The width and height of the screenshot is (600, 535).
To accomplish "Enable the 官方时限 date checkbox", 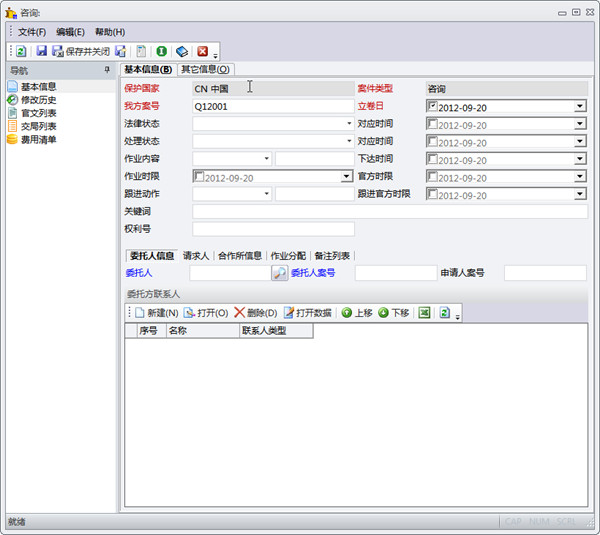I will point(432,176).
